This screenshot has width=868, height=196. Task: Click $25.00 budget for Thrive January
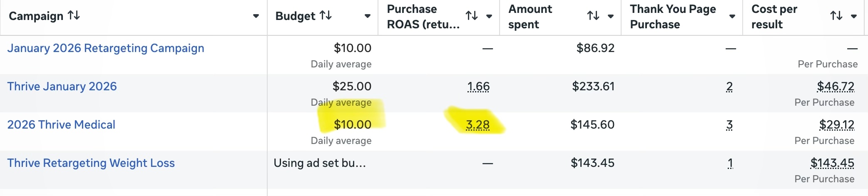coord(352,87)
